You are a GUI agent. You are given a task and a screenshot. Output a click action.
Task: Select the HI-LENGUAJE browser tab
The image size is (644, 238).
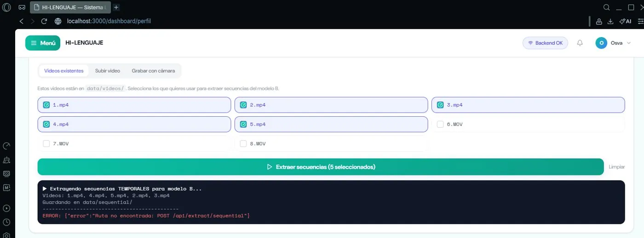click(71, 7)
